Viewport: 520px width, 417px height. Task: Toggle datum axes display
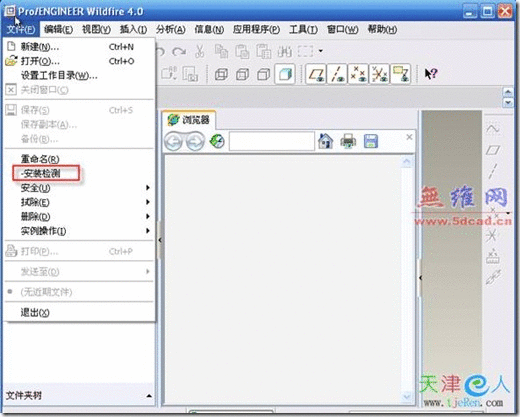click(337, 74)
